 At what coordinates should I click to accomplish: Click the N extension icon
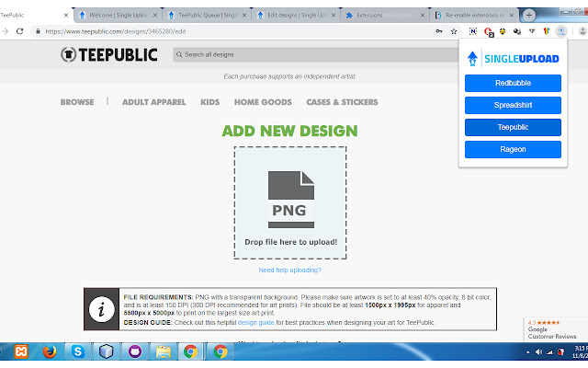[473, 31]
